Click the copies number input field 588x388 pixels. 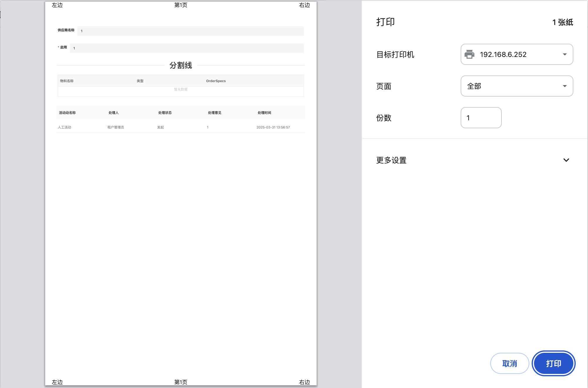pos(481,118)
